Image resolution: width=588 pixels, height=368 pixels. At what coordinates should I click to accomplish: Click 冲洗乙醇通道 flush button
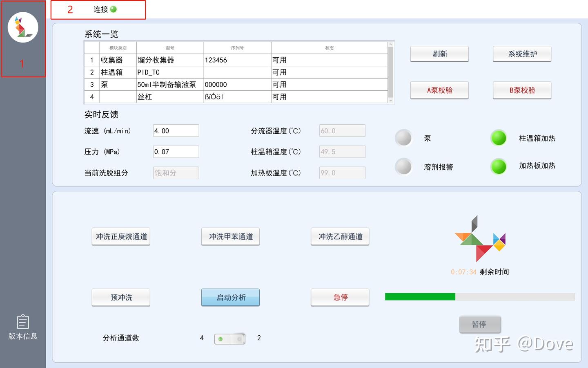(x=340, y=236)
